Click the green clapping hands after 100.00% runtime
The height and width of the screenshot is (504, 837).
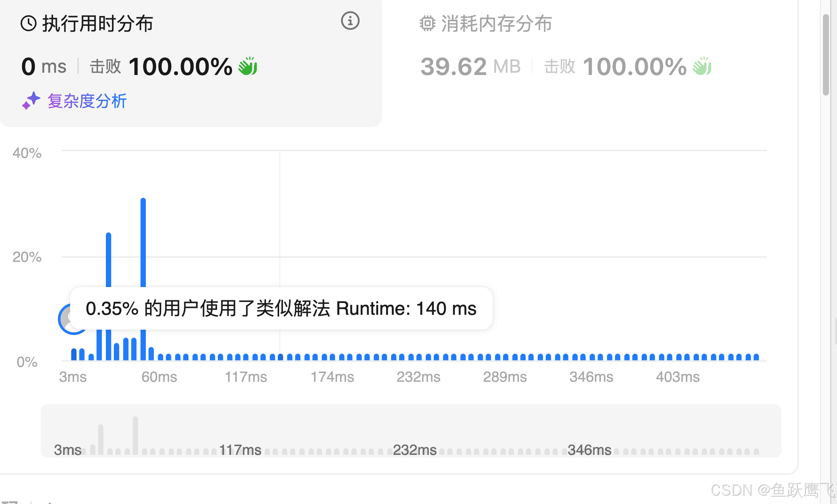click(x=248, y=66)
